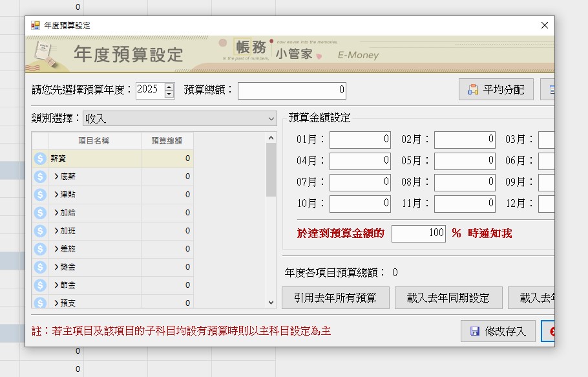This screenshot has width=588, height=377.
Task: Select the 預支 sub-item row
Action: click(x=112, y=301)
